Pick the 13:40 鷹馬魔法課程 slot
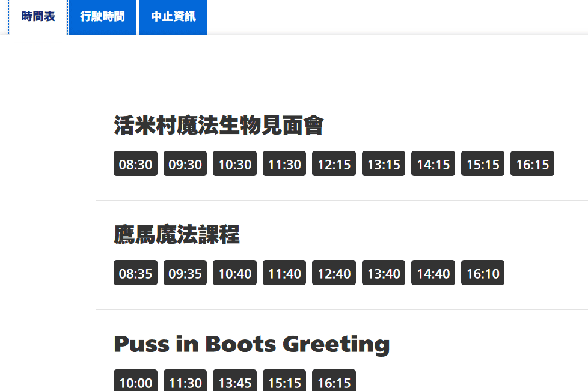The width and height of the screenshot is (588, 391). pos(384,273)
